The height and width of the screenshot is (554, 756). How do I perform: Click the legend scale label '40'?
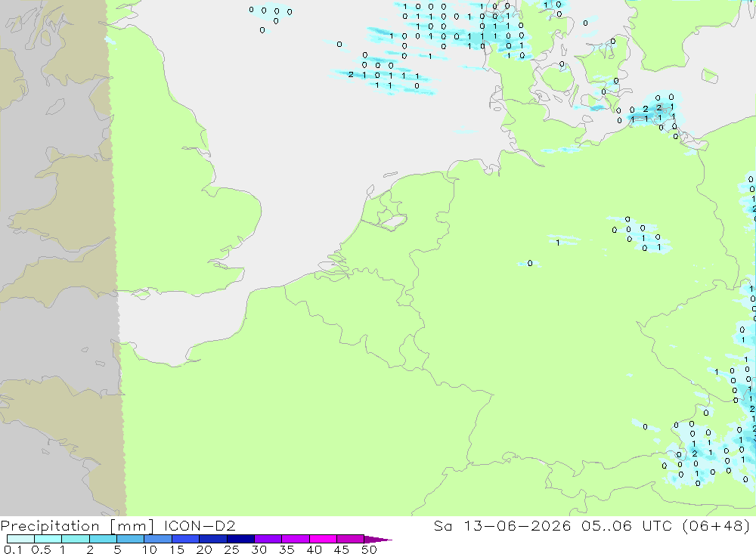314,549
